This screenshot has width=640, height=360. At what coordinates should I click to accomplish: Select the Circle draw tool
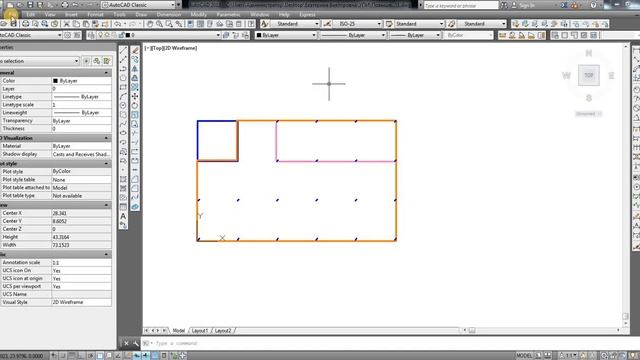pos(123,105)
